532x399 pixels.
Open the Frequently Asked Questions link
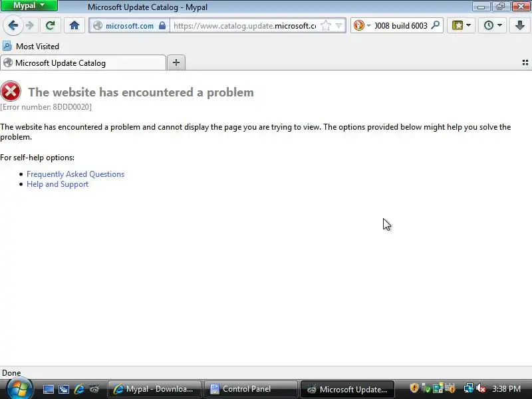pyautogui.click(x=75, y=174)
